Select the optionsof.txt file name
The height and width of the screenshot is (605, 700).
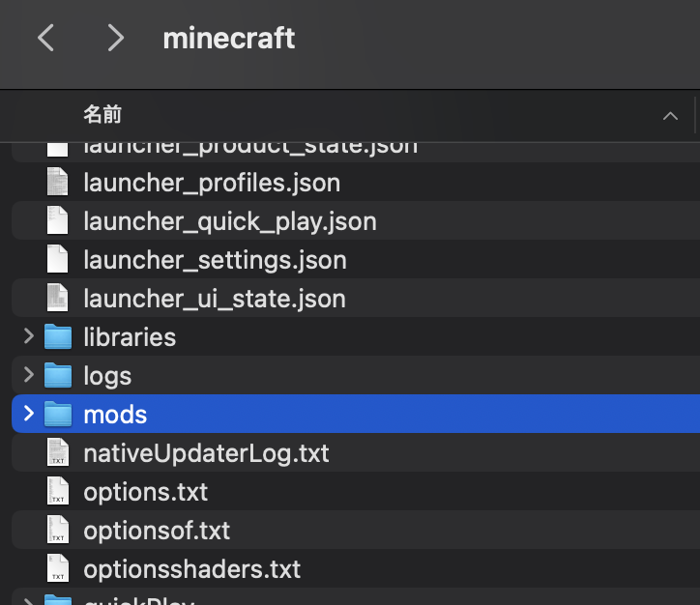pos(157,531)
